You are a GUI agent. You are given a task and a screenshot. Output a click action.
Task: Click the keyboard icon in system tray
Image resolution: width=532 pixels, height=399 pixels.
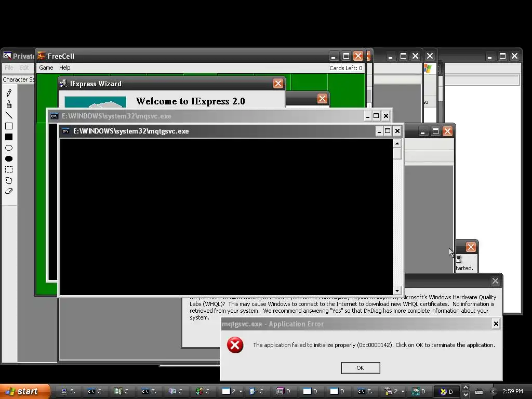point(478,392)
